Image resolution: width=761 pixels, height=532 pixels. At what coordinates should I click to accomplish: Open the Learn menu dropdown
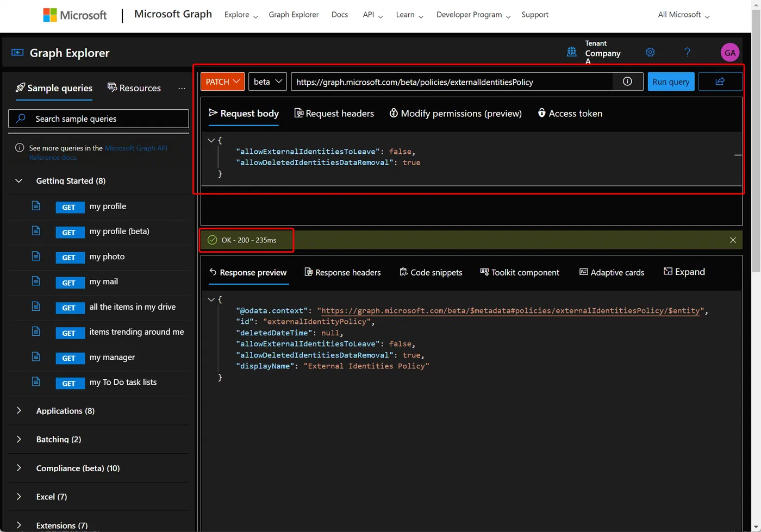coord(409,15)
